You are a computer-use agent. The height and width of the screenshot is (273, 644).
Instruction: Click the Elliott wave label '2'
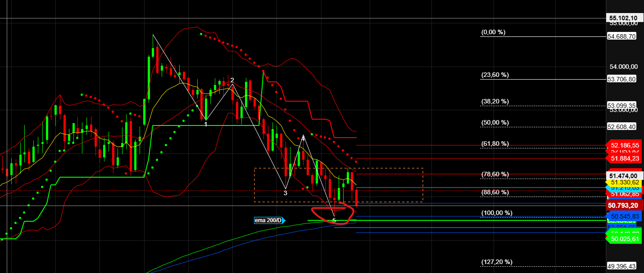pyautogui.click(x=232, y=80)
